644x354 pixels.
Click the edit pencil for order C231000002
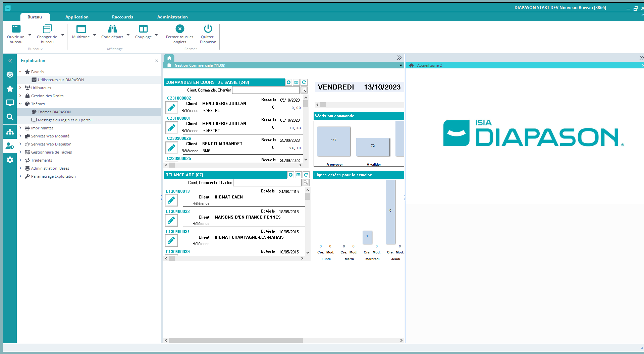coord(172,108)
